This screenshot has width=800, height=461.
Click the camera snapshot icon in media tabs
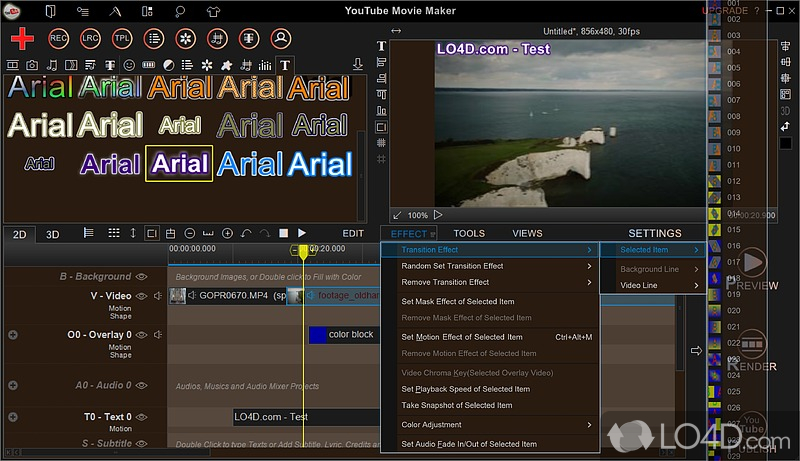[x=32, y=65]
